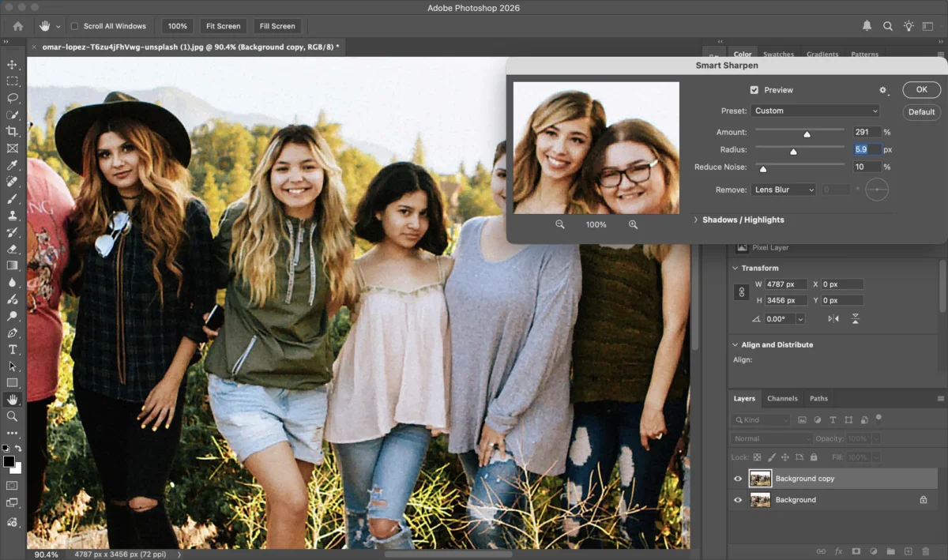Open the Preset dropdown
The height and width of the screenshot is (560, 948).
point(814,111)
